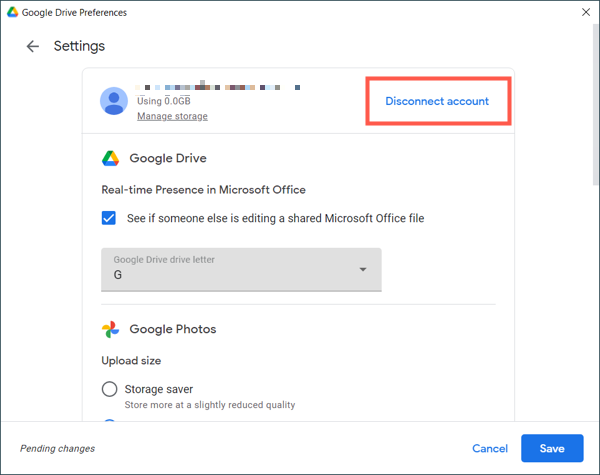Click the account profile avatar icon

pos(115,102)
